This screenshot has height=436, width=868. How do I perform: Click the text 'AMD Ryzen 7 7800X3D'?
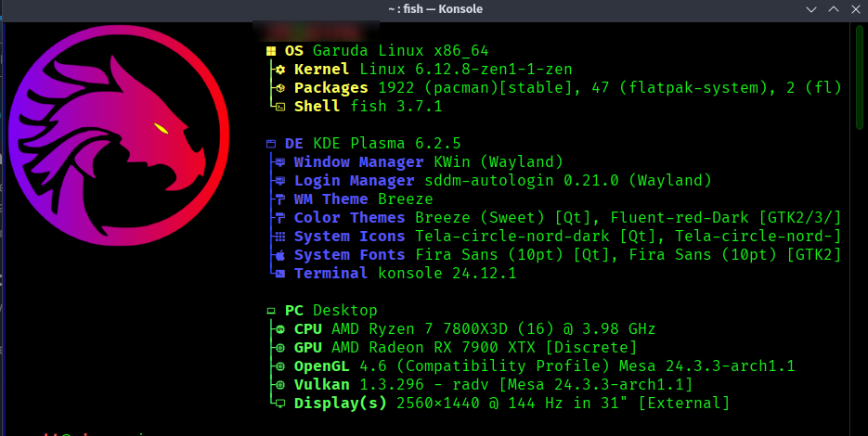(x=420, y=328)
